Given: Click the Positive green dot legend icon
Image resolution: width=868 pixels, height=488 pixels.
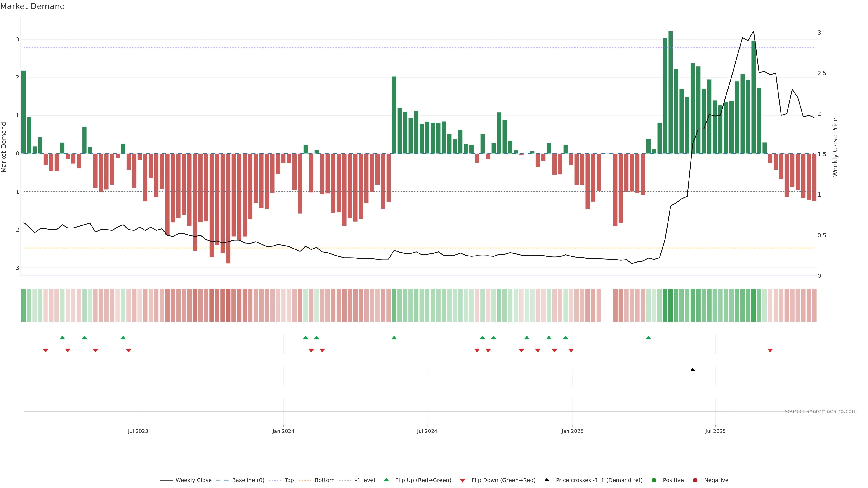Looking at the screenshot, I should tap(654, 480).
